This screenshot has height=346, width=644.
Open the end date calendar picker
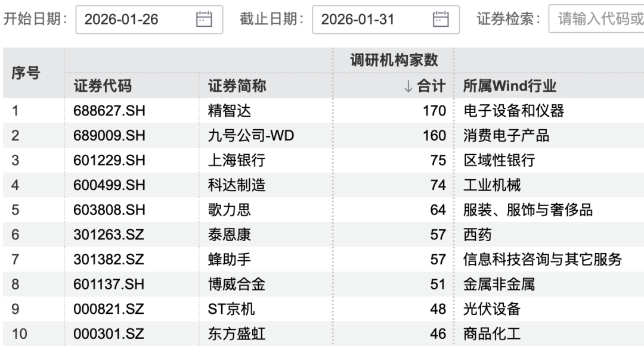[439, 19]
